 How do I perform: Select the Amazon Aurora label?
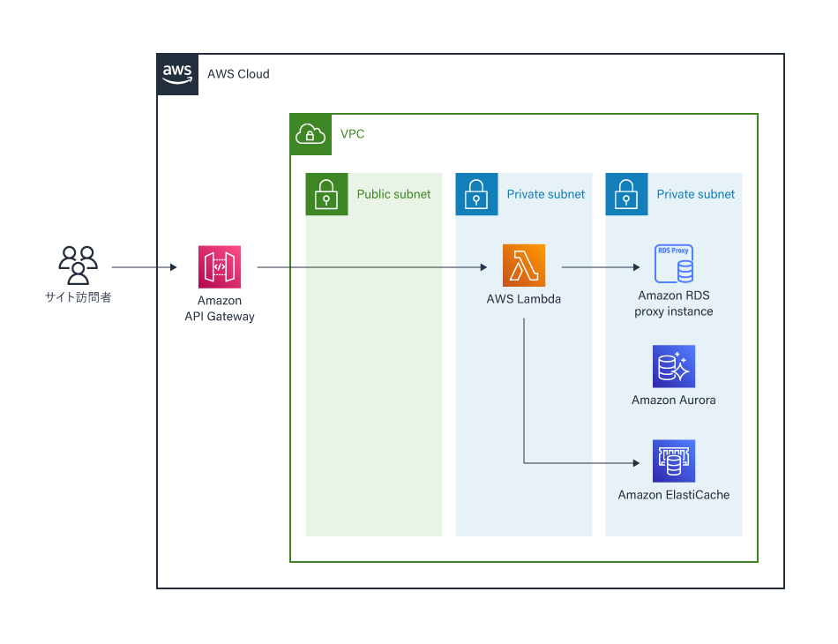pos(674,400)
